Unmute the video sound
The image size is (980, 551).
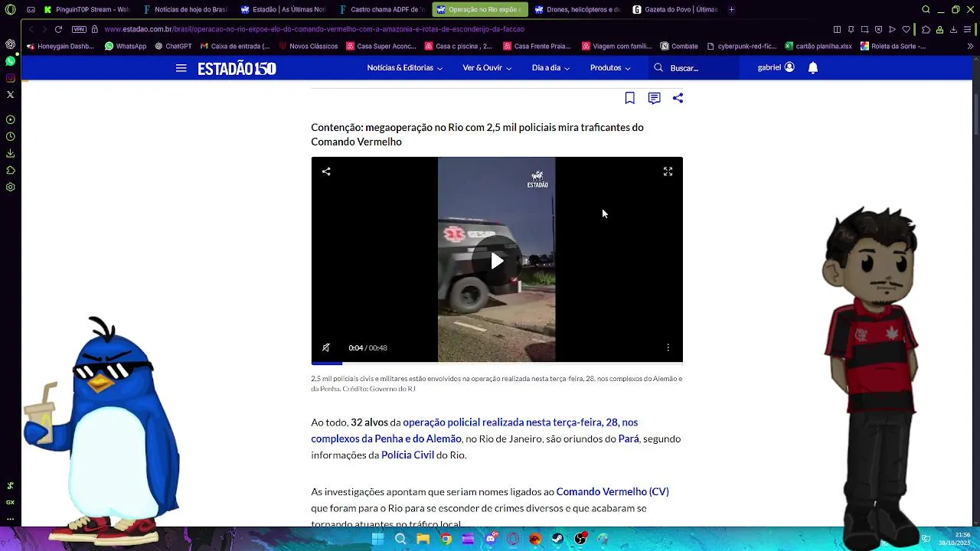pos(326,347)
